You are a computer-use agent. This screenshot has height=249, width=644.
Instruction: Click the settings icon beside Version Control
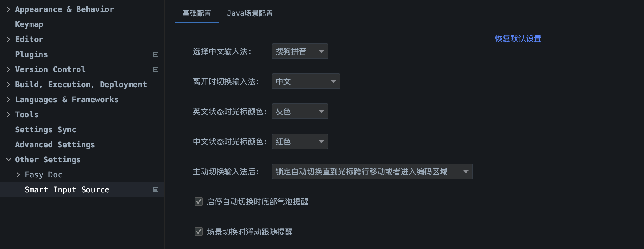point(155,69)
